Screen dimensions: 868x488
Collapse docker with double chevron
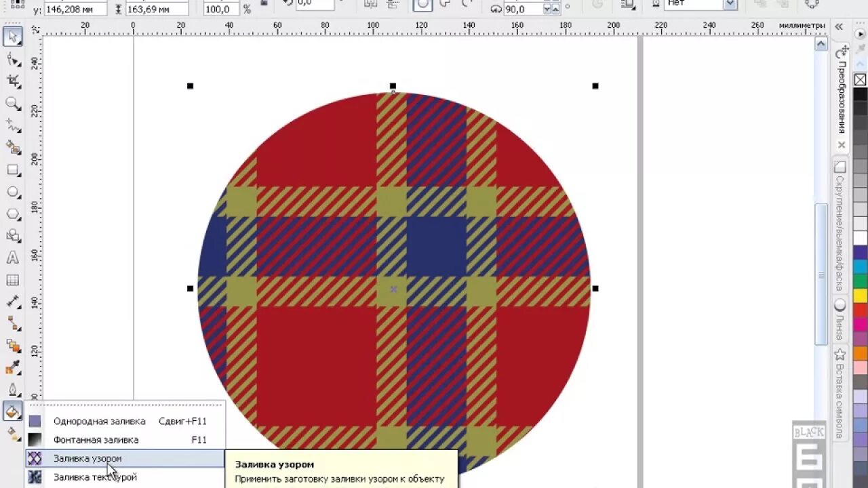[839, 27]
